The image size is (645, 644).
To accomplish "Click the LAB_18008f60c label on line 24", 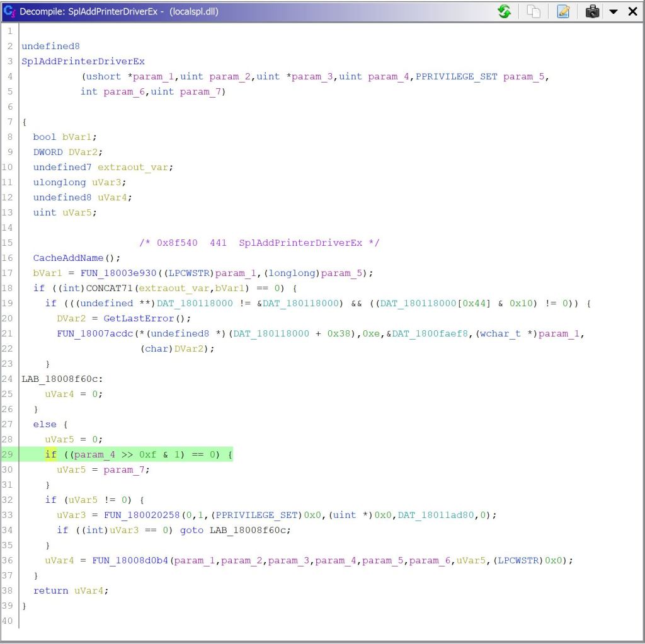I will tap(60, 379).
